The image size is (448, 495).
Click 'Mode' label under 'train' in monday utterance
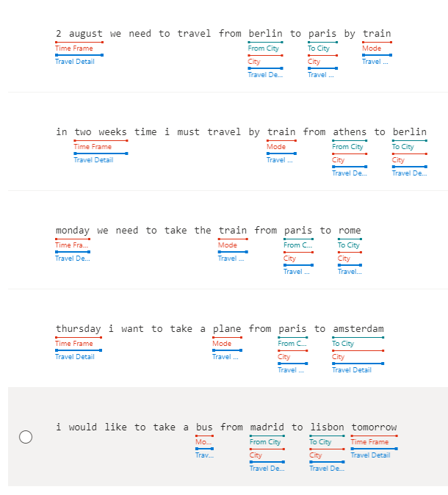tap(228, 245)
